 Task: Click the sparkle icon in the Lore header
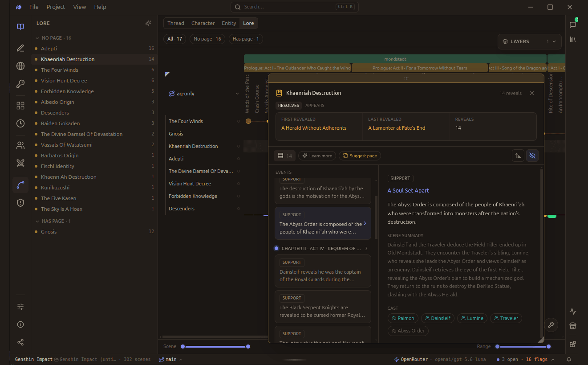[x=148, y=23]
